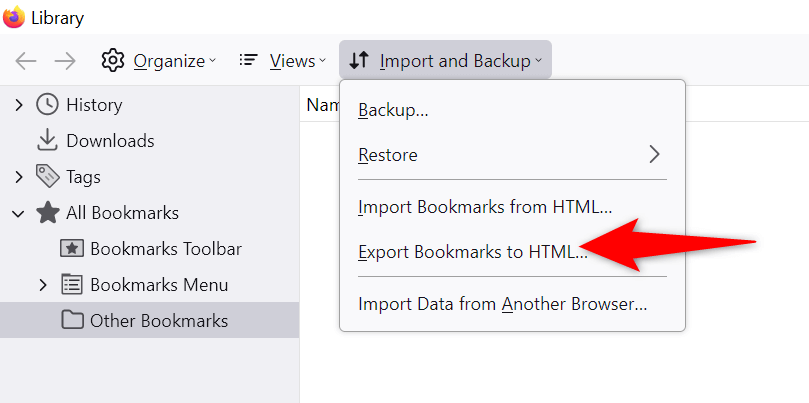This screenshot has width=809, height=403.
Task: Choose Export Bookmarks to HTML
Action: click(472, 252)
